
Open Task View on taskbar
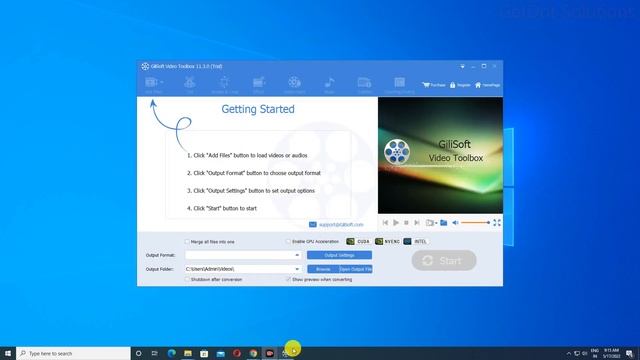155,353
